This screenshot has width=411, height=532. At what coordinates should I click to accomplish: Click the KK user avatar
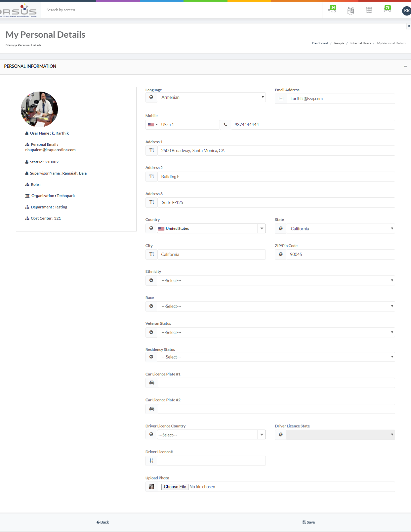point(406,11)
